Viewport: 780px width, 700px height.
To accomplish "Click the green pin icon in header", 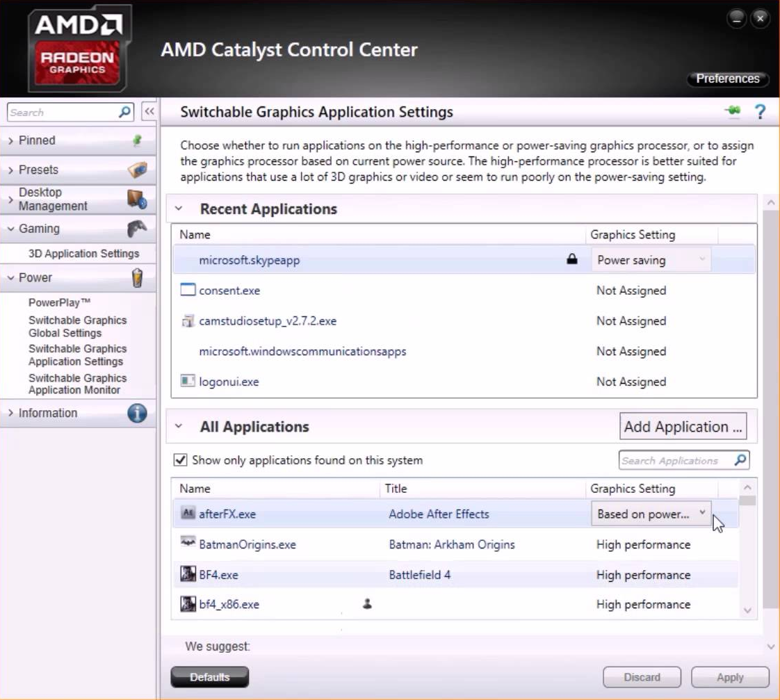I will (x=733, y=112).
